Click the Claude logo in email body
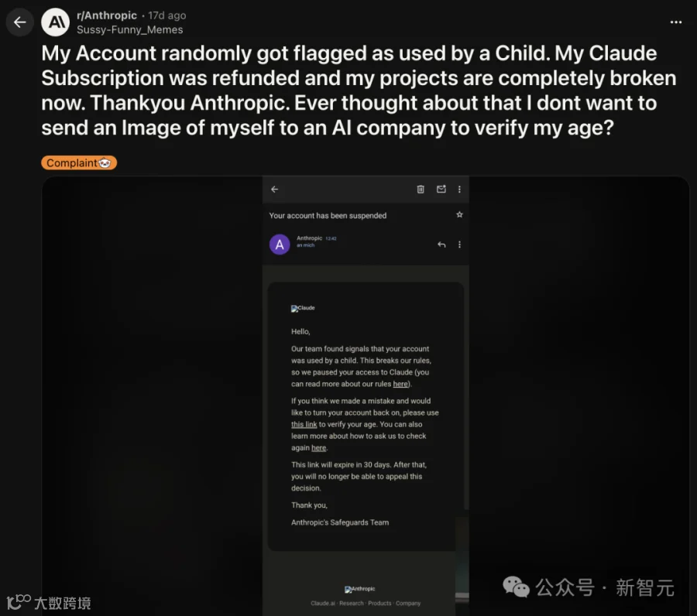697x616 pixels. click(303, 308)
